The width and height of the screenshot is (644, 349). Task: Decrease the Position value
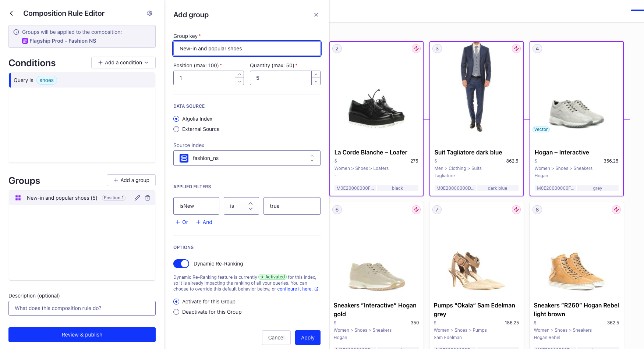(240, 82)
